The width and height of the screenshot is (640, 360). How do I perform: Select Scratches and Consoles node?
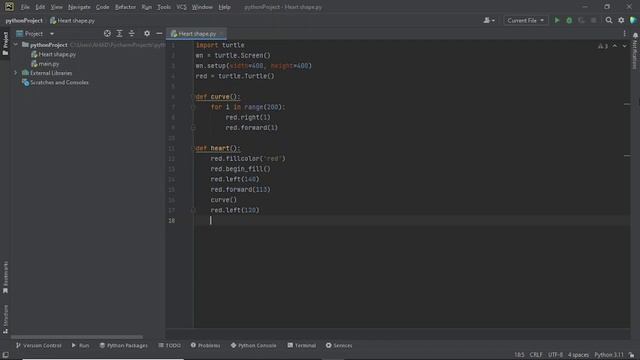(x=56, y=82)
